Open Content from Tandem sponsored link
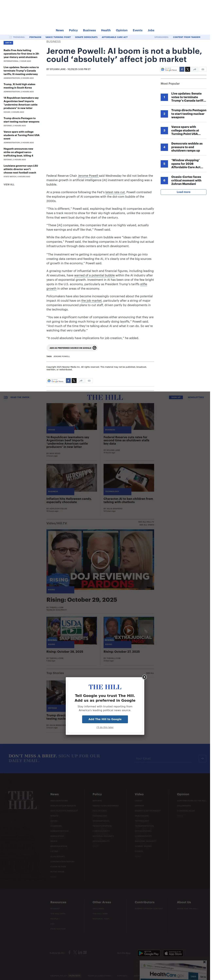Image resolution: width=213 pixels, height=980 pixels. 186,37
